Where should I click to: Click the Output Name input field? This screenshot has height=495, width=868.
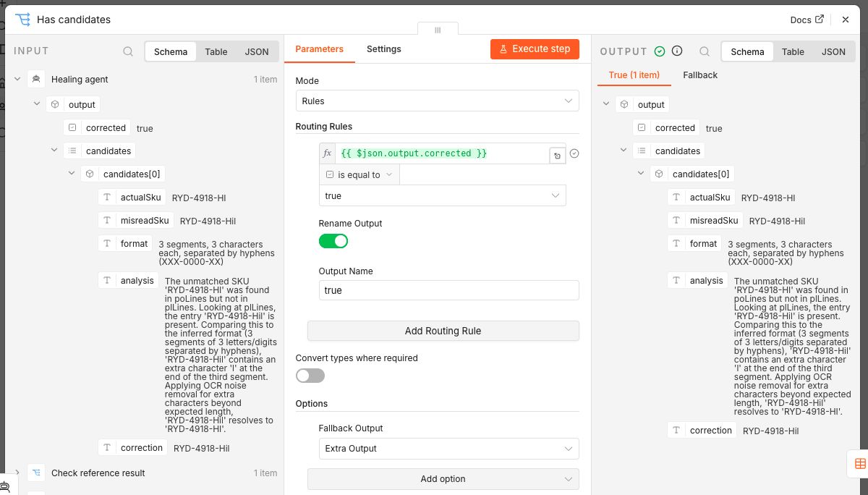448,290
